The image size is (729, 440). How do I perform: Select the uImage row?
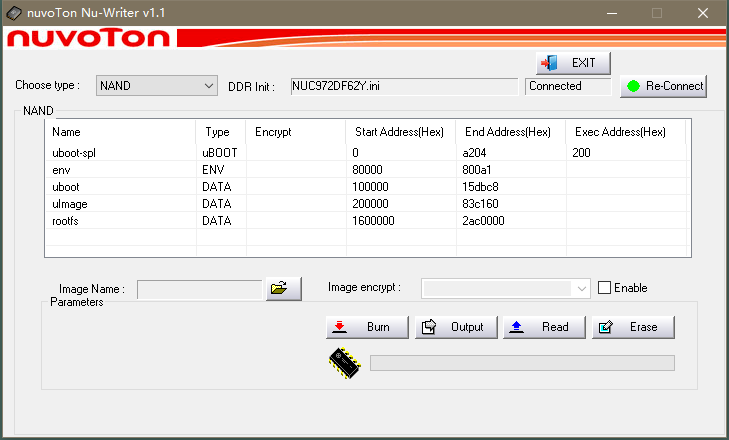point(366,204)
